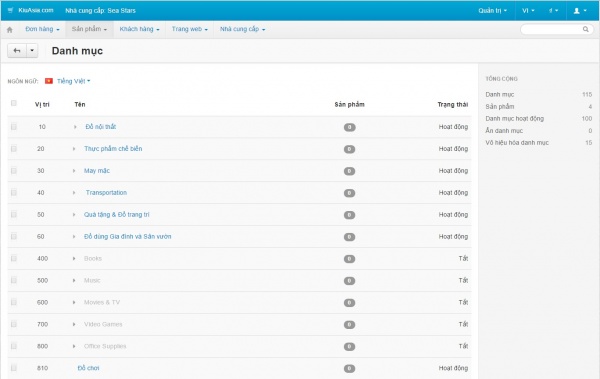The width and height of the screenshot is (600, 379).
Task: Click the Vietnam flag language icon
Action: pyautogui.click(x=49, y=81)
